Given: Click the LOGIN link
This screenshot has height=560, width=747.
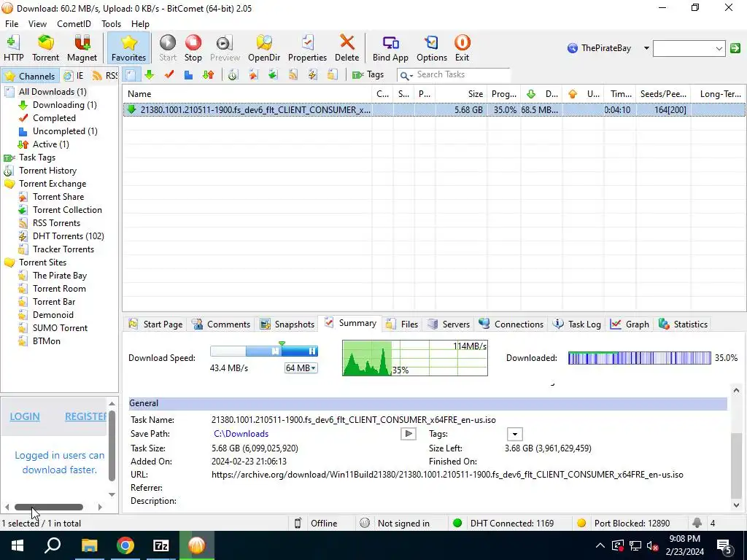Looking at the screenshot, I should click(x=25, y=416).
